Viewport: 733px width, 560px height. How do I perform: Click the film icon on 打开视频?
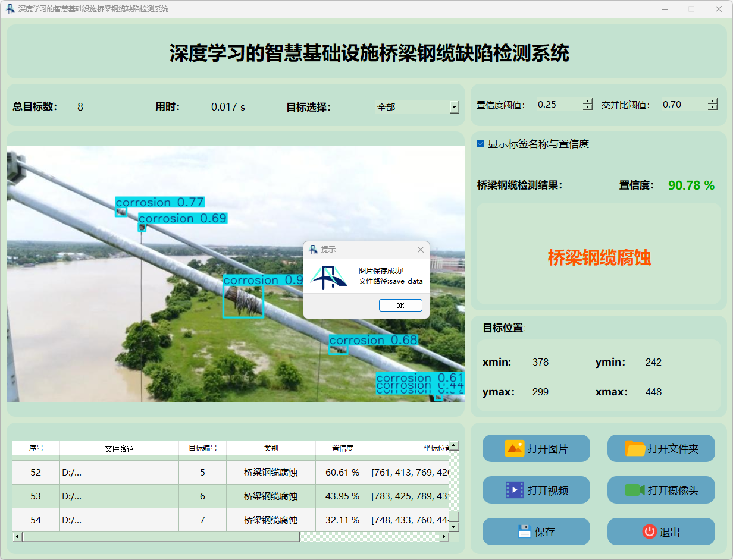click(514, 490)
